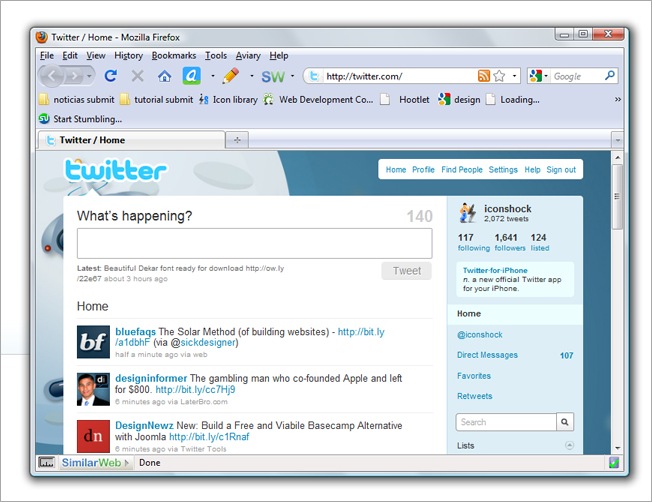Click the back navigation arrow
This screenshot has height=502, width=652.
pyautogui.click(x=52, y=76)
